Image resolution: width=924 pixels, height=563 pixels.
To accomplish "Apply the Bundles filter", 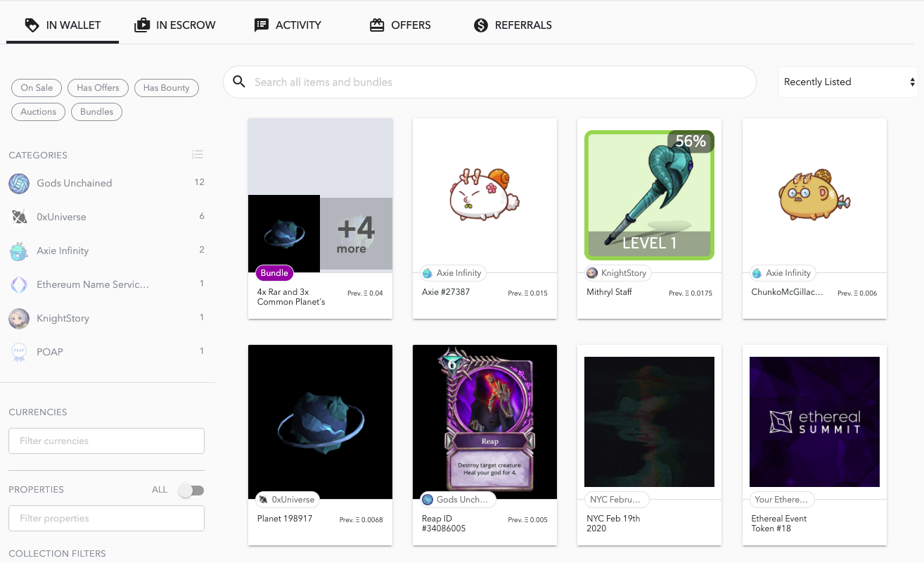I will (x=96, y=111).
